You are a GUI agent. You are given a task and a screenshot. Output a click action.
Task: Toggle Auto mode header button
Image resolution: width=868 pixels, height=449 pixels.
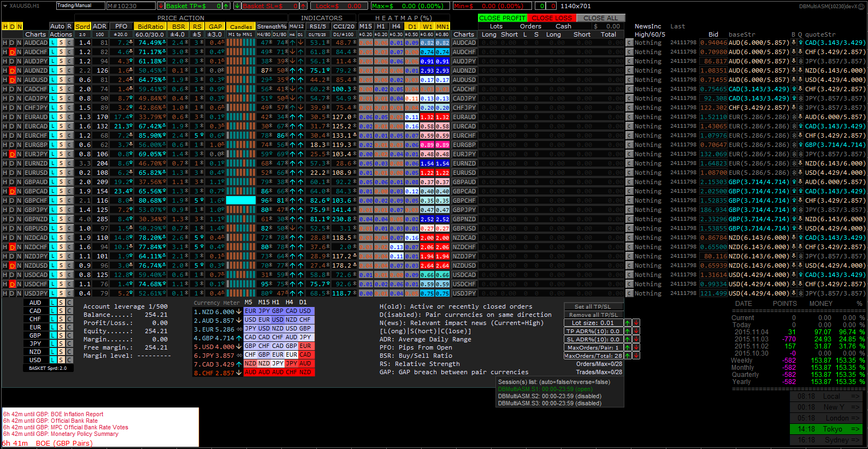(57, 26)
